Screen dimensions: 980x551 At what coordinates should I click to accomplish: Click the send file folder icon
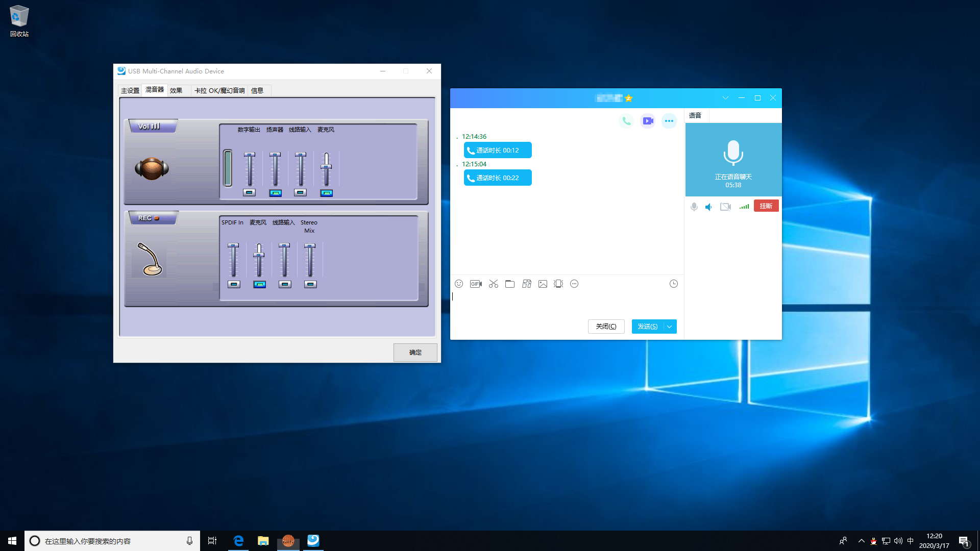(x=509, y=284)
